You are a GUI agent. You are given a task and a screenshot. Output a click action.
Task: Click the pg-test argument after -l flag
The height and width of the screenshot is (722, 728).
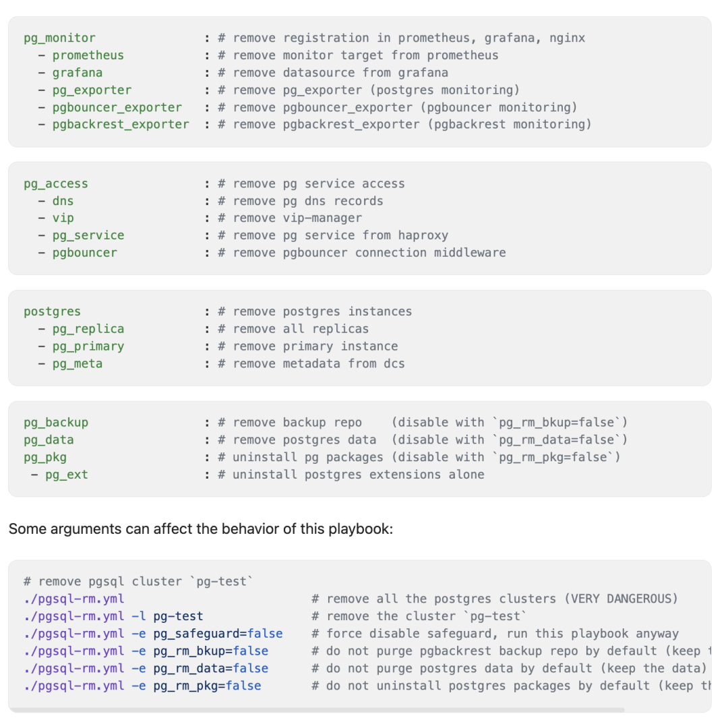[x=178, y=616]
